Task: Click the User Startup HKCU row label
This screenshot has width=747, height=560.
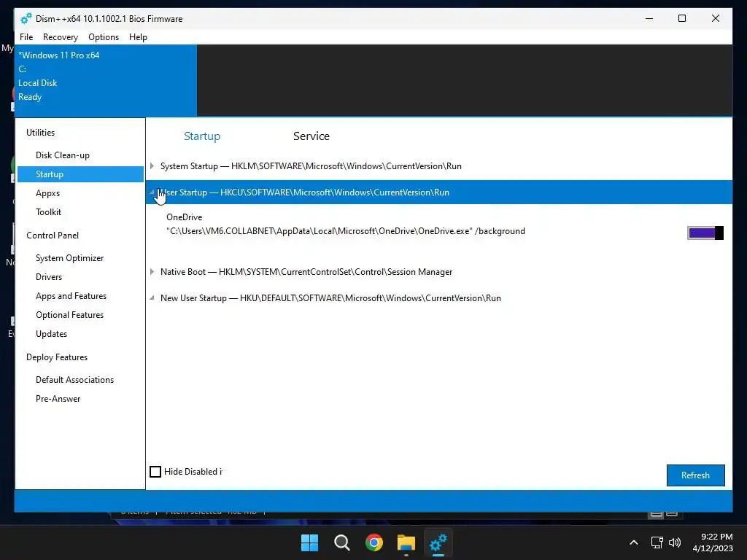Action: point(305,192)
